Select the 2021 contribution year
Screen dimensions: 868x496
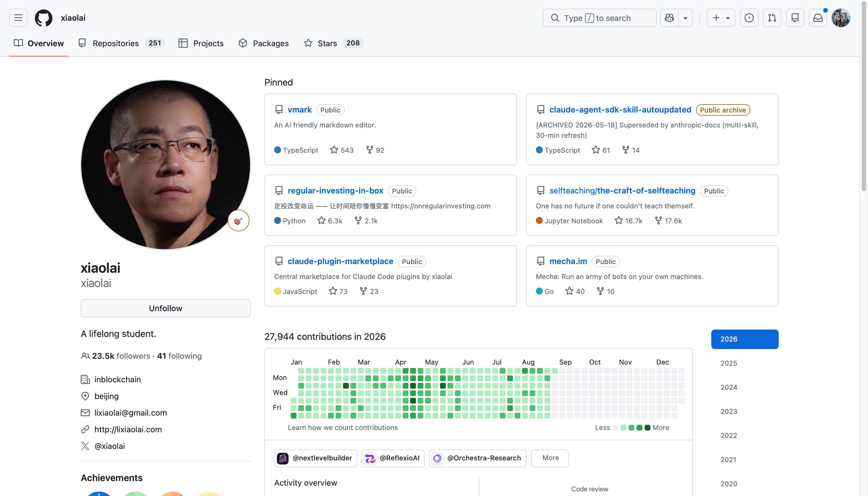click(745, 460)
